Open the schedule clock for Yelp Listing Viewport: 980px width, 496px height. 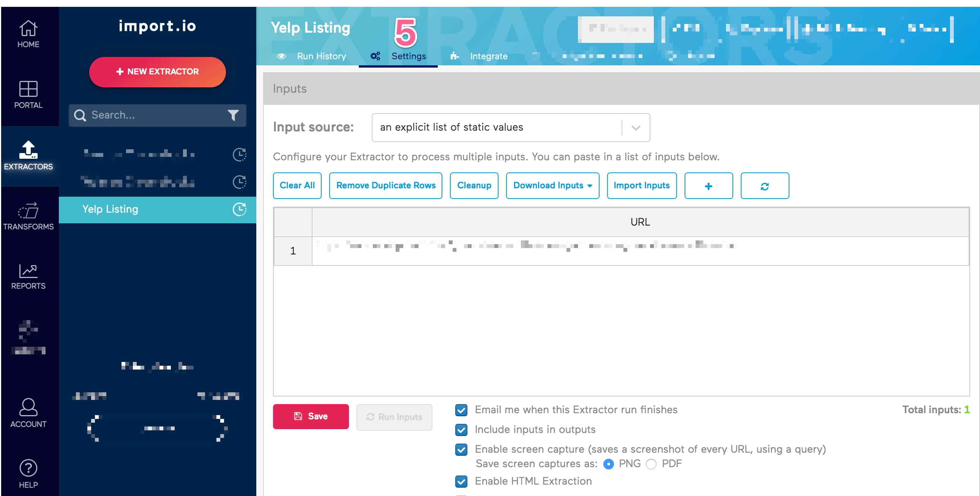click(240, 210)
